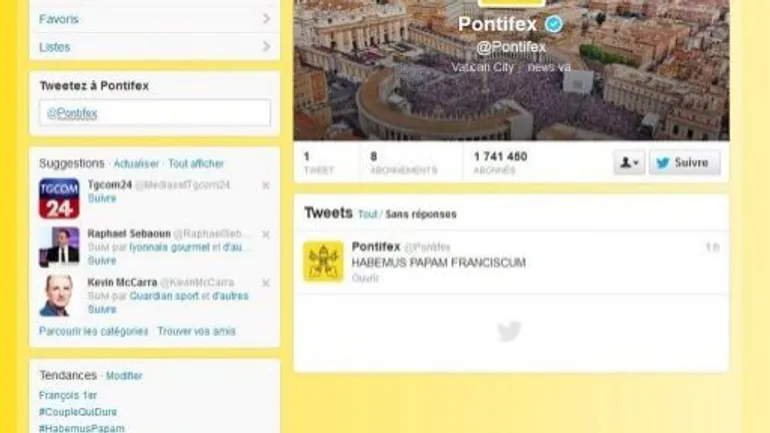770x433 pixels.
Task: Select the Tout tweets filter
Action: click(x=367, y=214)
